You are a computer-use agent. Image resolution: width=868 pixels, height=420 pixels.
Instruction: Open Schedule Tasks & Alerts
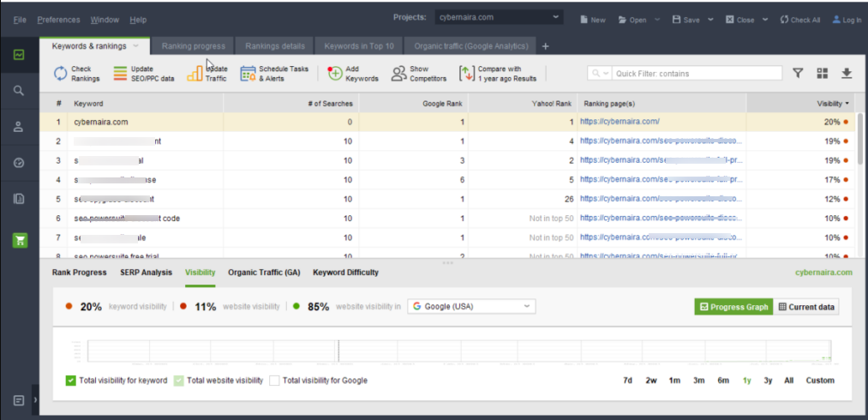(248, 74)
